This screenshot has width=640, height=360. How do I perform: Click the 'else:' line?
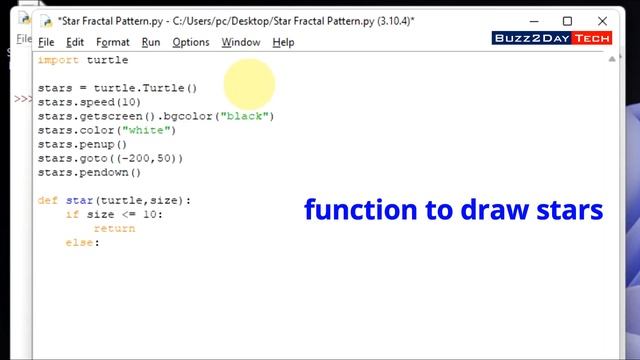point(82,243)
